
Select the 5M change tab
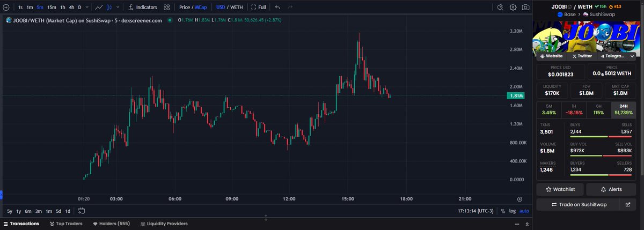[548, 109]
